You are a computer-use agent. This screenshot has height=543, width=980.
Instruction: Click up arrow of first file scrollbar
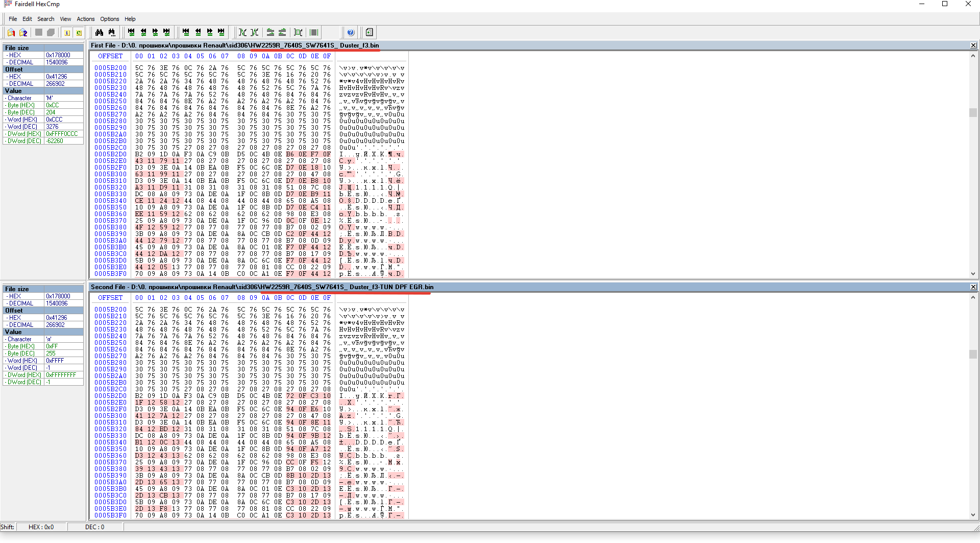click(x=973, y=56)
